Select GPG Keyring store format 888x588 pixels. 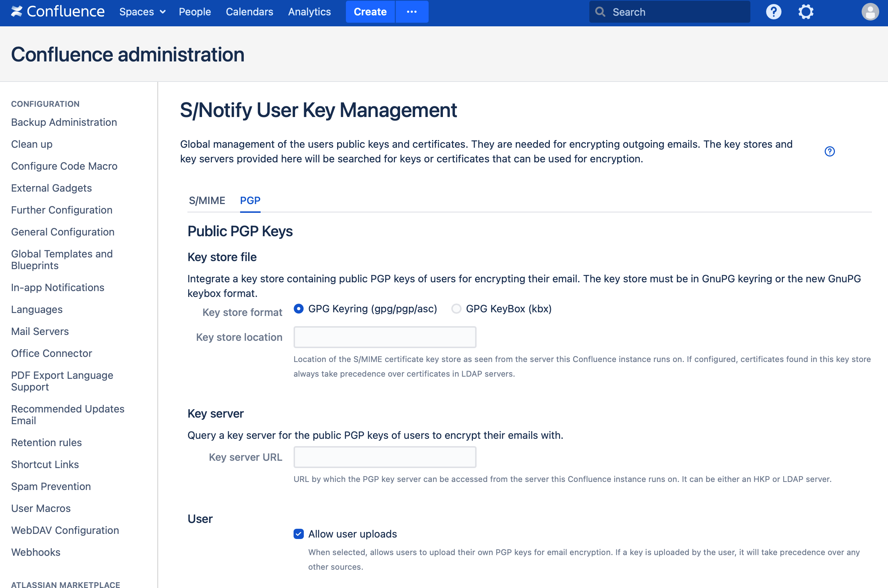(x=299, y=309)
